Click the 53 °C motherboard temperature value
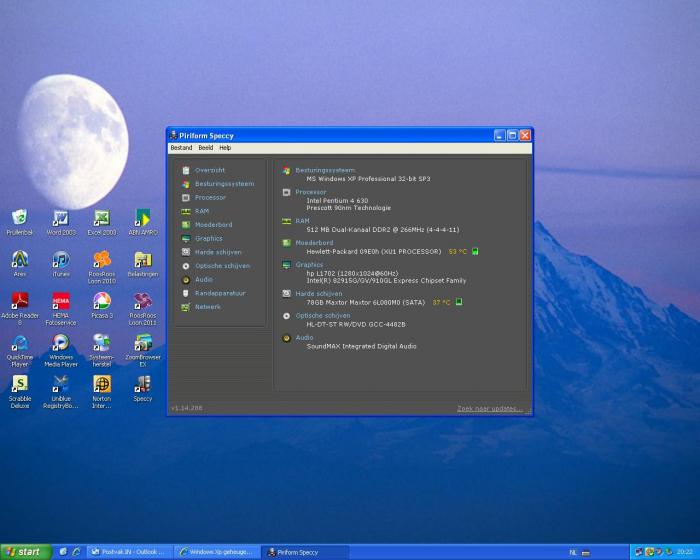This screenshot has height=560, width=700. point(458,252)
